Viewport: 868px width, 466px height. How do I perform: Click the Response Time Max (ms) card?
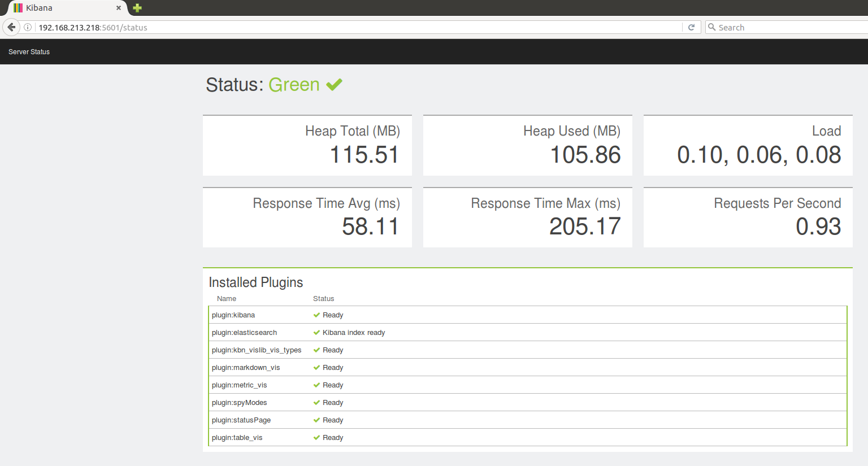point(527,217)
